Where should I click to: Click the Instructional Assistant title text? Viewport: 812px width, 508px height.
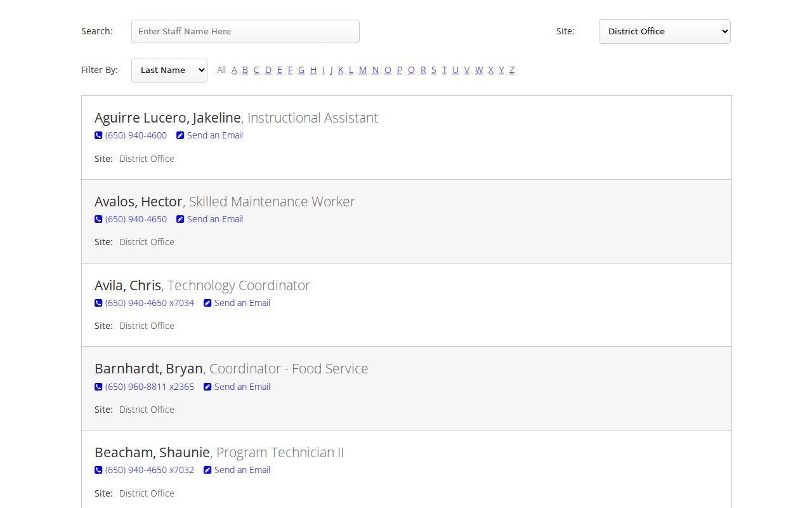coord(313,118)
